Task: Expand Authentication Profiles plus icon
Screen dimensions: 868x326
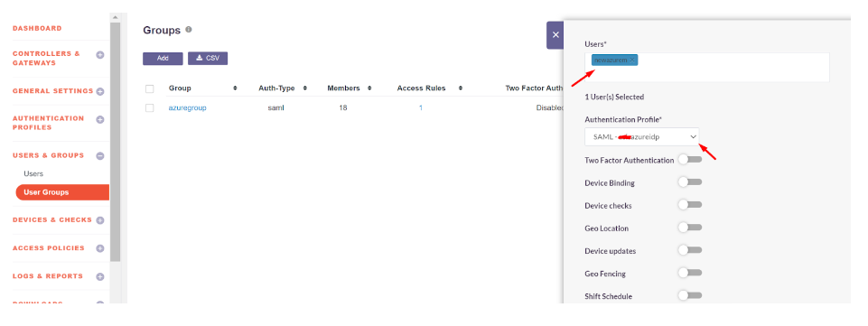Action: pyautogui.click(x=100, y=119)
